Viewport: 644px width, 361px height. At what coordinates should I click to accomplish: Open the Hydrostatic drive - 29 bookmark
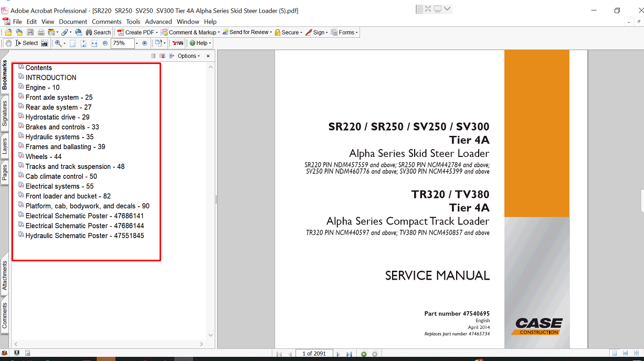pos(57,117)
